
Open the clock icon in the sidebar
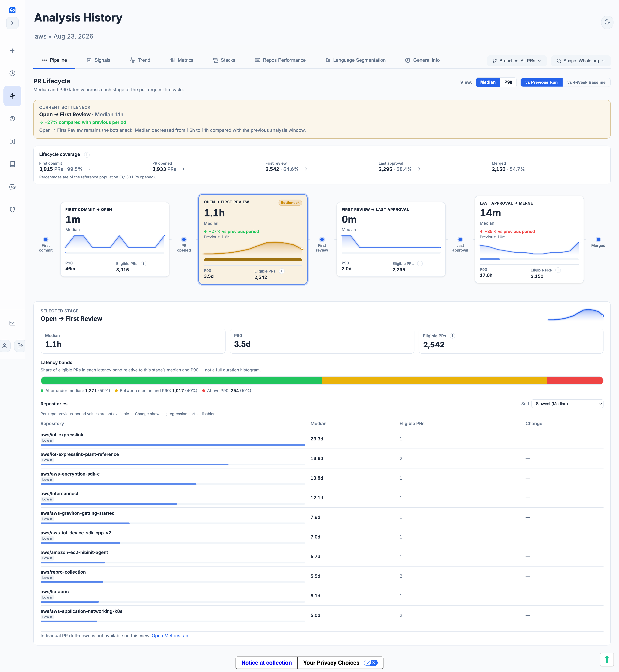click(x=12, y=73)
